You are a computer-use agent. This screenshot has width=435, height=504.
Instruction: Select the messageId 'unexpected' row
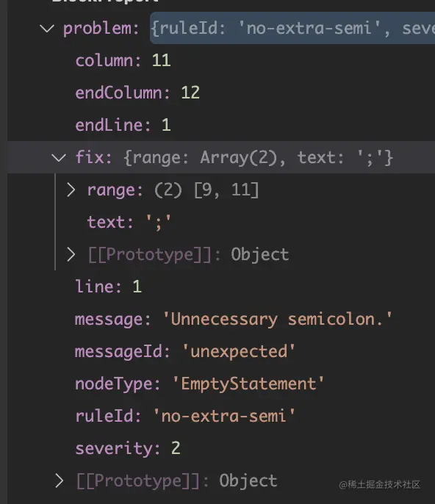[185, 351]
